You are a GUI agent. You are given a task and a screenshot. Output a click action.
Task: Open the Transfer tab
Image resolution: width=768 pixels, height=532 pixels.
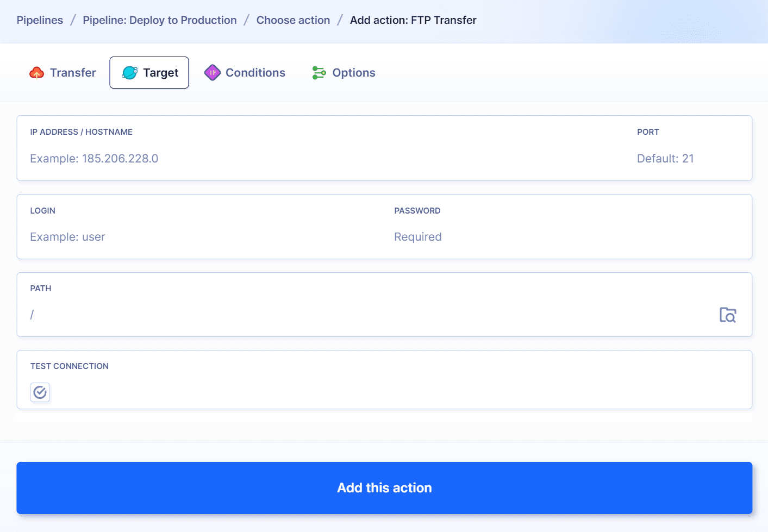73,72
